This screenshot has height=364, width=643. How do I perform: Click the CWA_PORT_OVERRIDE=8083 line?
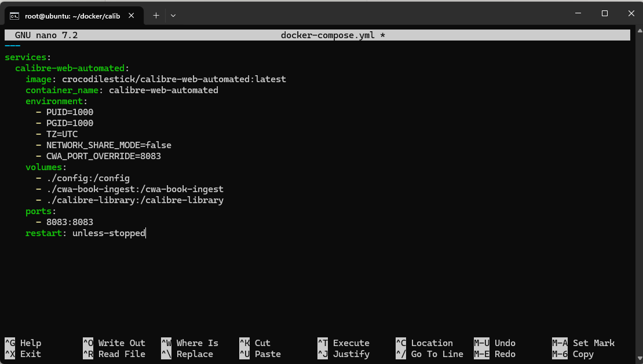click(x=103, y=156)
